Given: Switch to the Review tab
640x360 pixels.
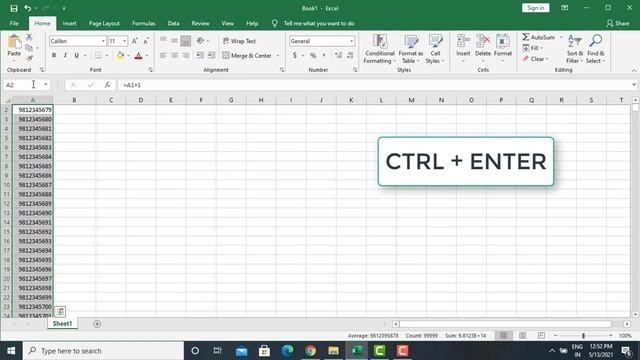Looking at the screenshot, I should point(200,23).
